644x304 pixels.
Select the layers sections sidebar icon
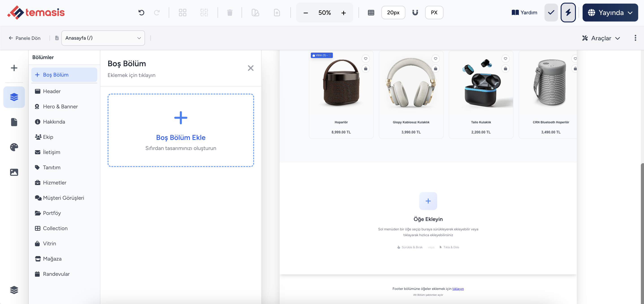14,97
